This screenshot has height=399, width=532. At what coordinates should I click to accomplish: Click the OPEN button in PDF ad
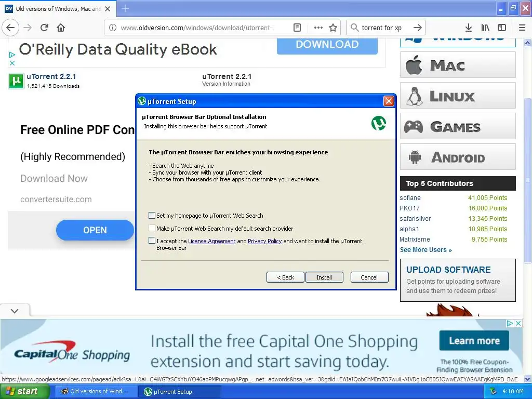95,230
